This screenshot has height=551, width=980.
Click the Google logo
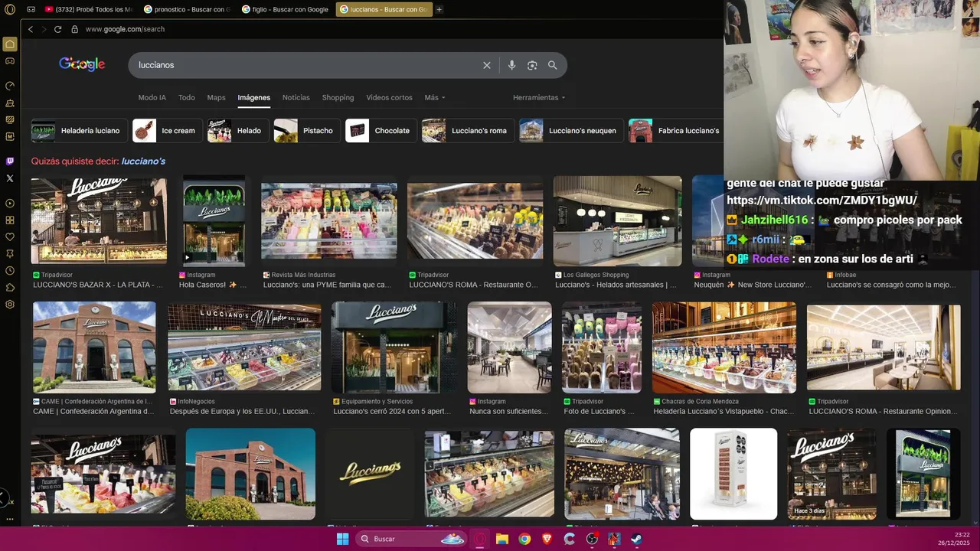pos(82,64)
